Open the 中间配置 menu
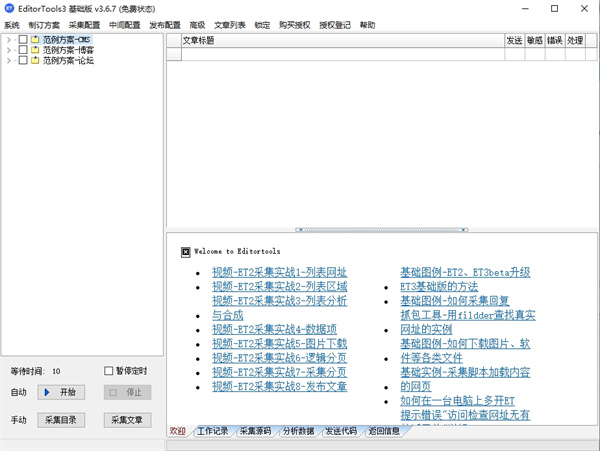This screenshot has height=451, width=600. pyautogui.click(x=125, y=25)
